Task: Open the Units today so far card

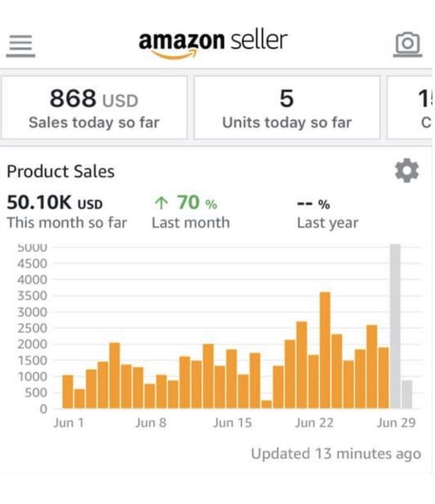Action: click(x=287, y=108)
